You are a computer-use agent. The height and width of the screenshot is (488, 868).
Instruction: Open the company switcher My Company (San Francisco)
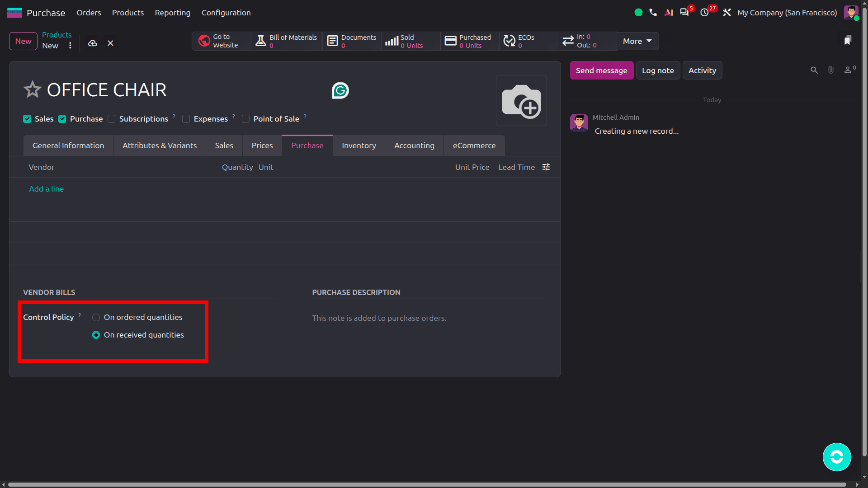point(787,13)
